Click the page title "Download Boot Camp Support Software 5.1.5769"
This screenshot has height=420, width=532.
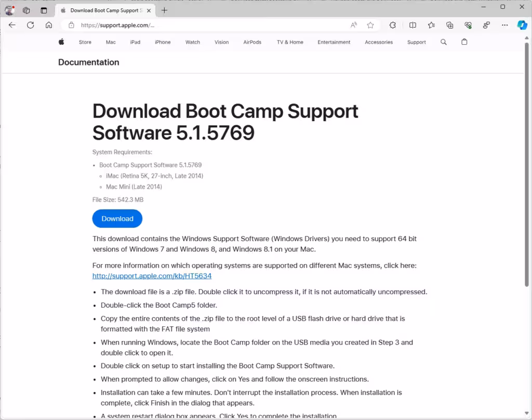pyautogui.click(x=225, y=122)
